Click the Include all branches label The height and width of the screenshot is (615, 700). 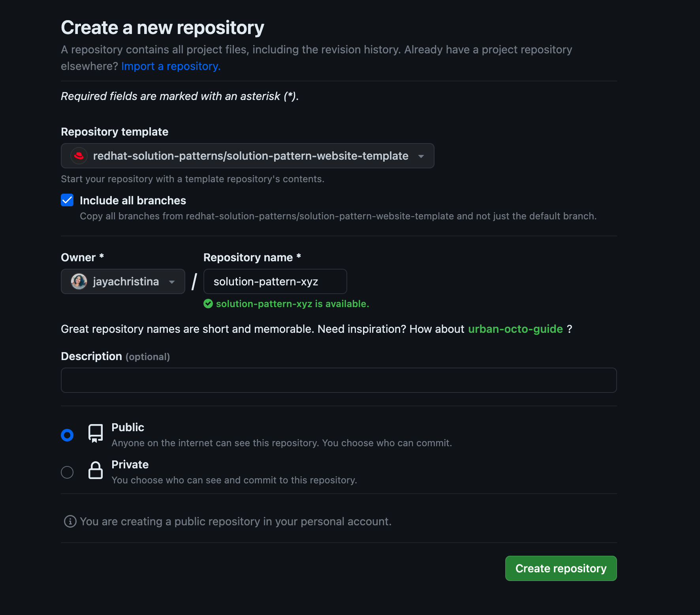tap(133, 200)
